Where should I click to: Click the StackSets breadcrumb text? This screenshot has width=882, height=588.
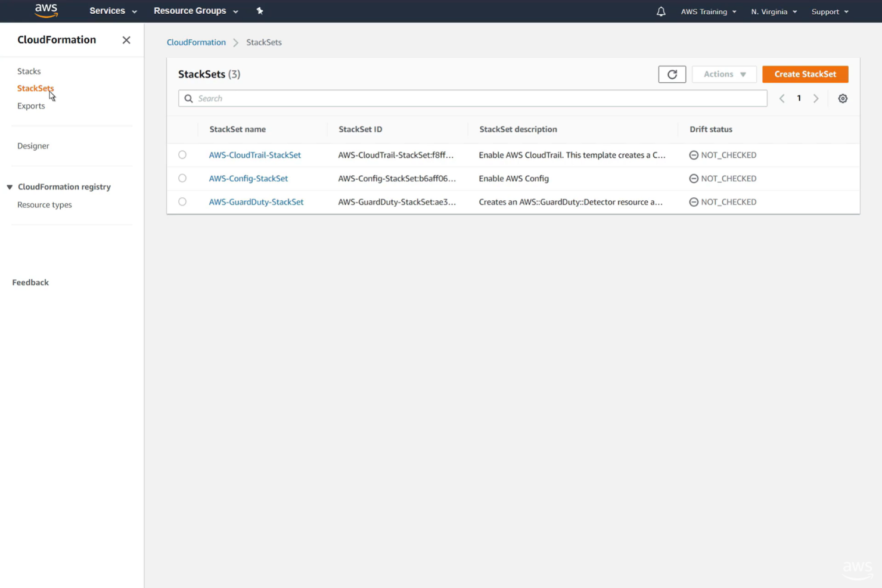264,42
